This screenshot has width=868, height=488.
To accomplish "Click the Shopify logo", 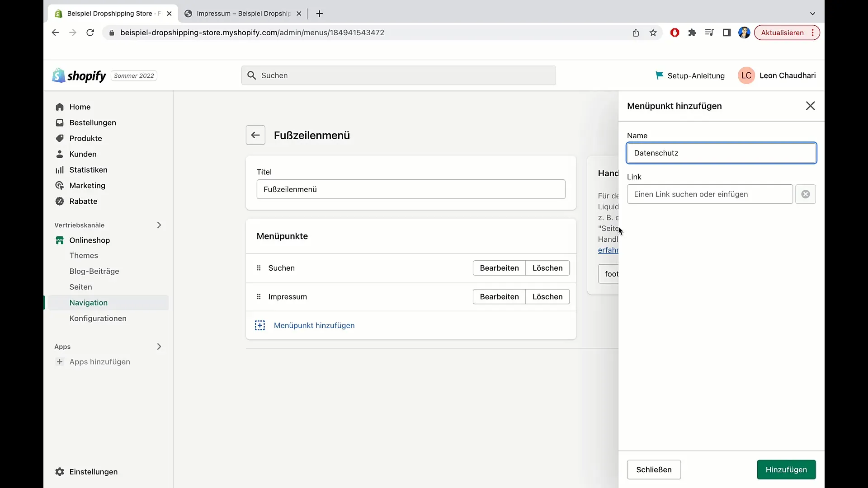I will tap(79, 75).
